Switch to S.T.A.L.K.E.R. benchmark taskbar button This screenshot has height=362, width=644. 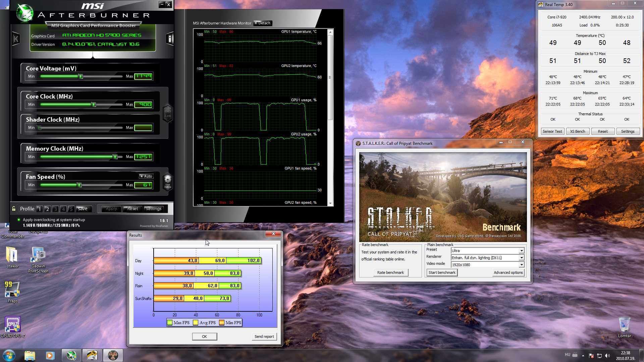(x=113, y=355)
